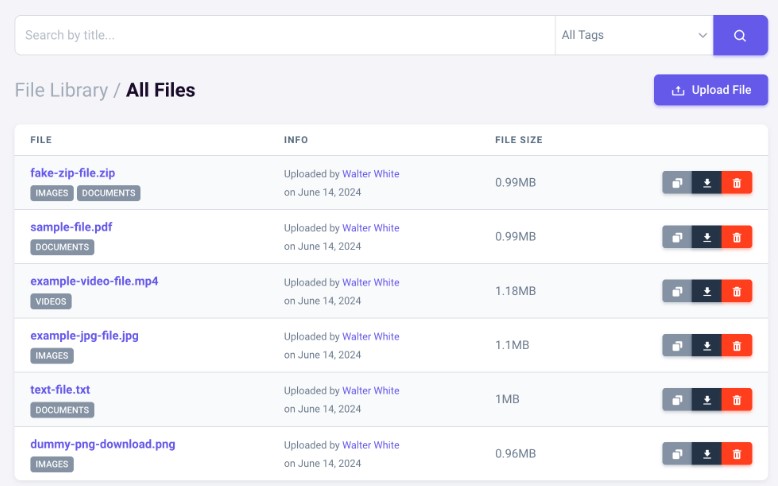Open example-jpg-file.jpg details
The width and height of the screenshot is (778, 486).
[x=84, y=335]
